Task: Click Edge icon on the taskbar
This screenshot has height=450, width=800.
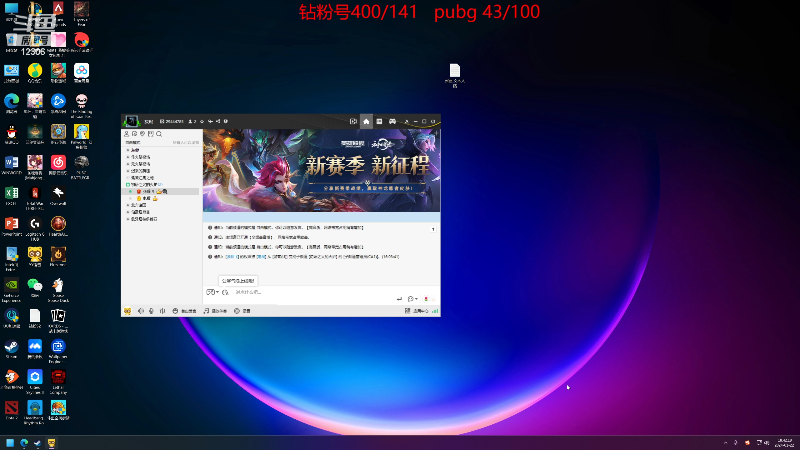Action: [23, 443]
